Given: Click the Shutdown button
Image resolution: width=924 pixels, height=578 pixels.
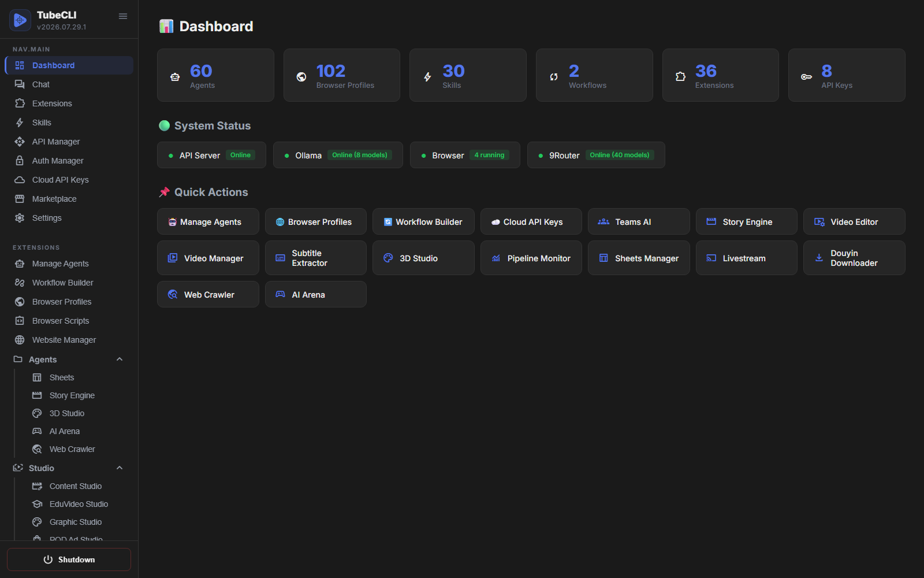Looking at the screenshot, I should click(x=69, y=560).
